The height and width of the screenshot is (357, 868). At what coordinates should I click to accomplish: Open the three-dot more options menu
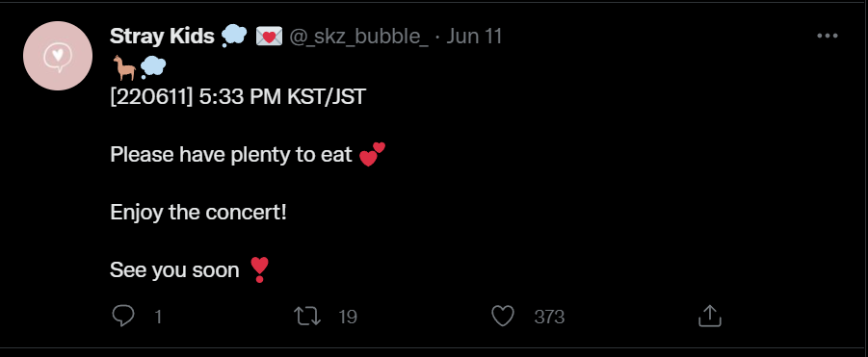(x=827, y=36)
